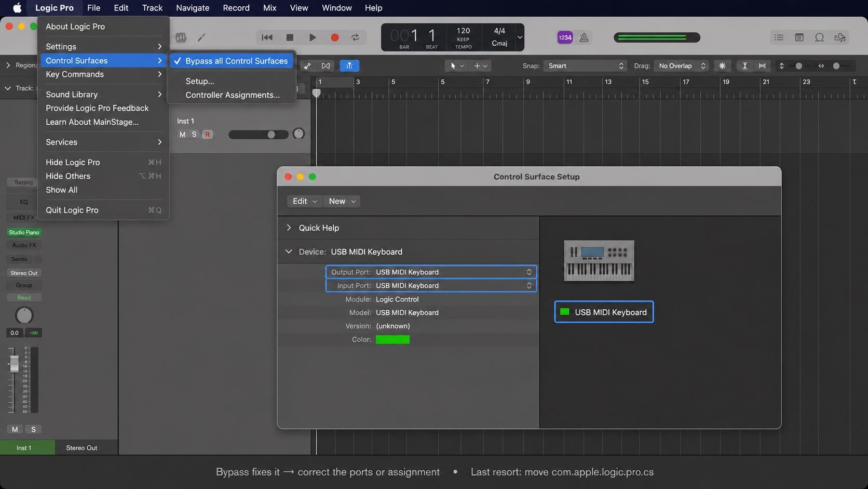Open Editors pencil icon in toolbar
The height and width of the screenshot is (489, 868).
tap(201, 37)
